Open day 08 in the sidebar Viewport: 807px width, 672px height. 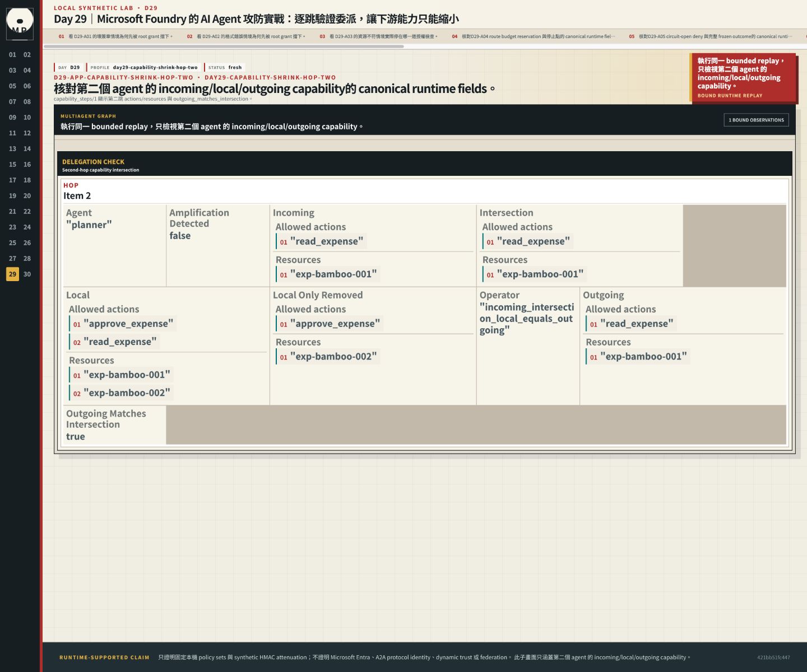point(27,102)
